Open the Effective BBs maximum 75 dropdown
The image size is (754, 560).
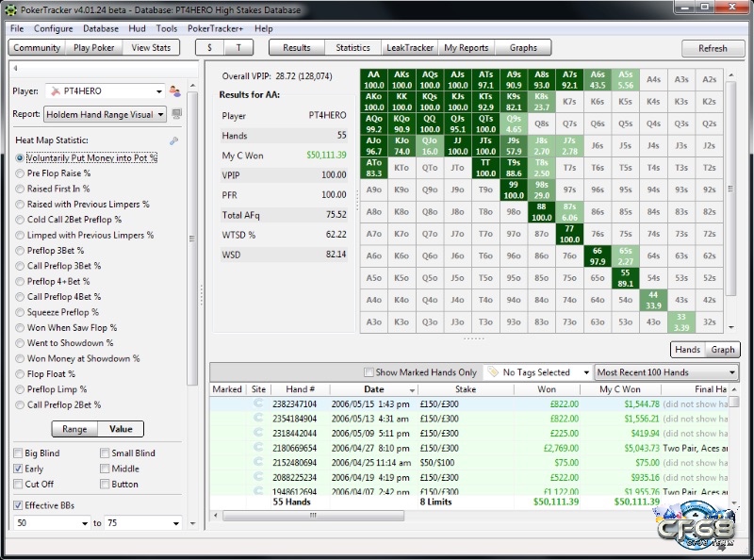click(x=143, y=523)
